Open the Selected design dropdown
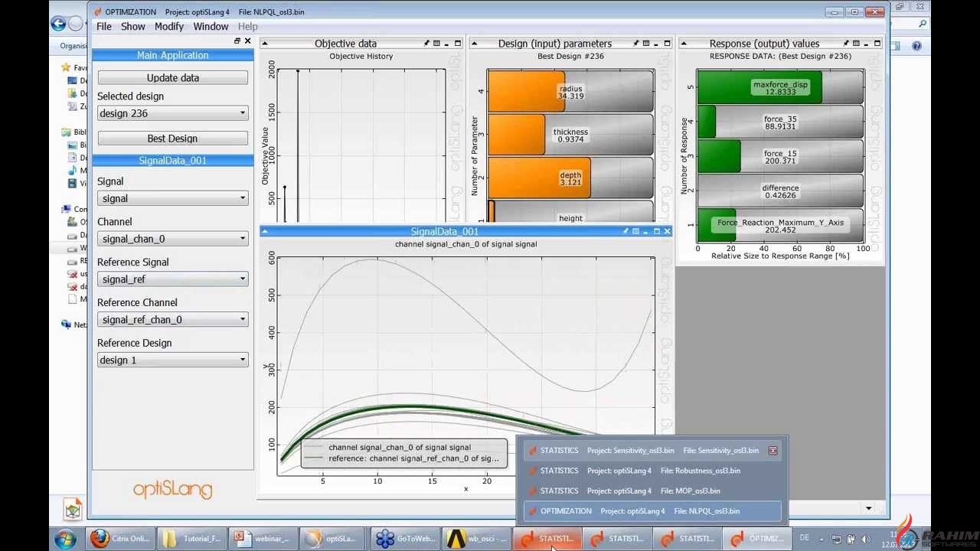Screen dimensions: 980x551 [172, 113]
